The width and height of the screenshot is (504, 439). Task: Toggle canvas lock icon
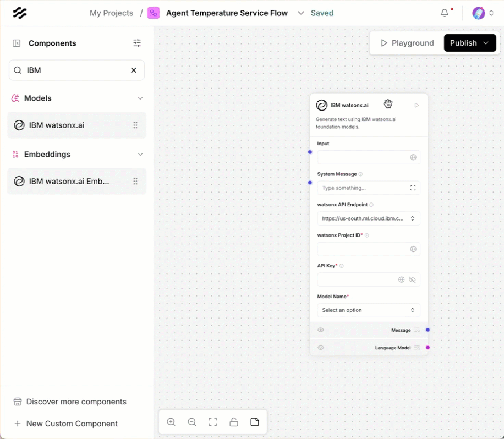234,422
